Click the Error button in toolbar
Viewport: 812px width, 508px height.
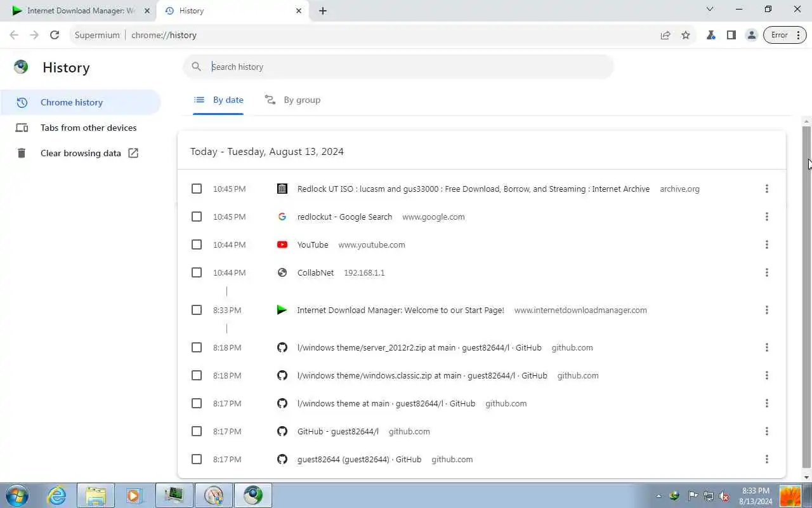coord(784,35)
